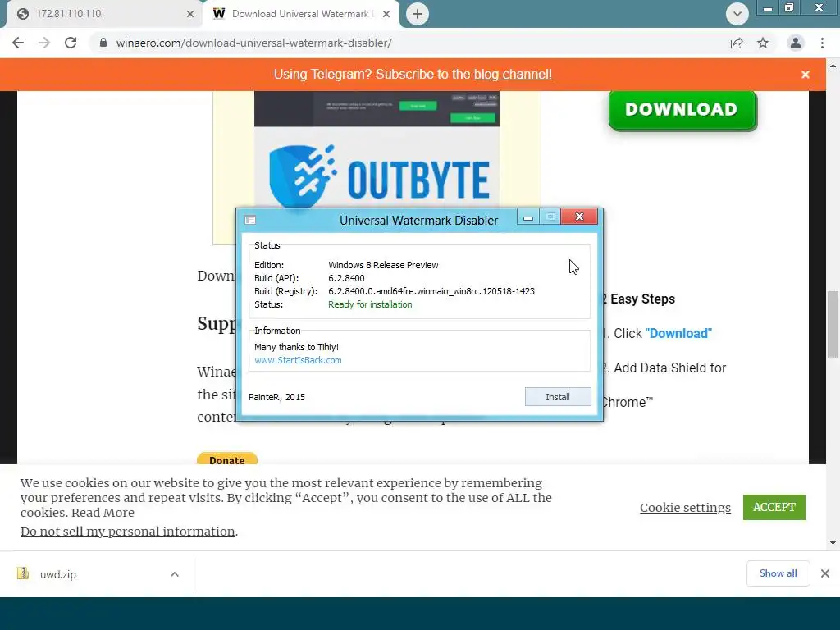Viewport: 840px width, 630px height.
Task: Open the blog channel link in banner
Action: [x=513, y=75]
